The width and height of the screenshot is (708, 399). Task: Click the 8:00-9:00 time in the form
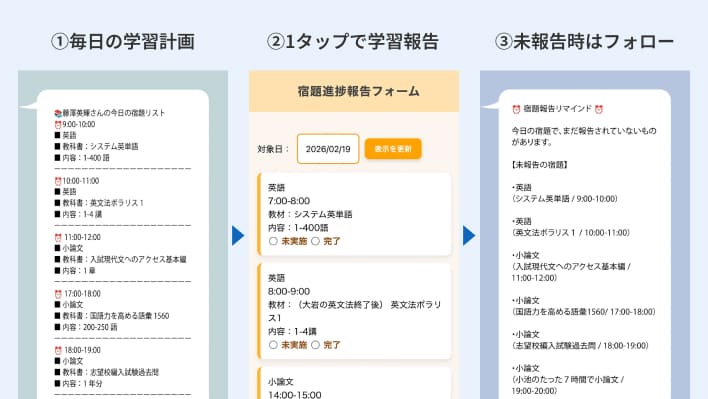(x=289, y=291)
